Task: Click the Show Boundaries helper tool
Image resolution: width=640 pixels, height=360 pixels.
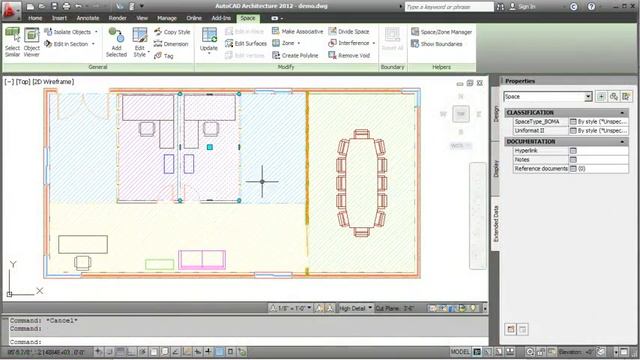Action: click(437, 44)
